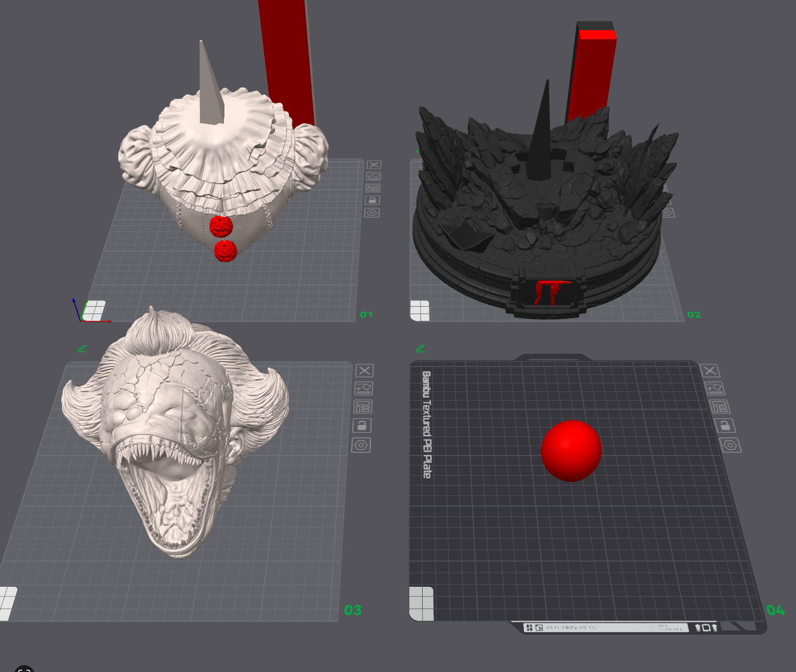
Task: Click the PLA/ABS/PETG plate label
Action: [x=572, y=628]
